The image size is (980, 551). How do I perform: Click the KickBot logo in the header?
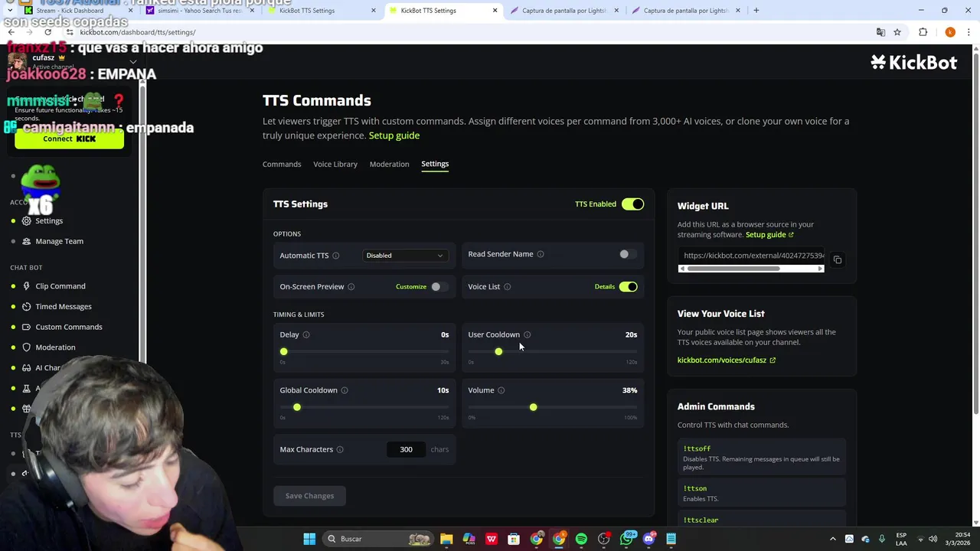[913, 63]
